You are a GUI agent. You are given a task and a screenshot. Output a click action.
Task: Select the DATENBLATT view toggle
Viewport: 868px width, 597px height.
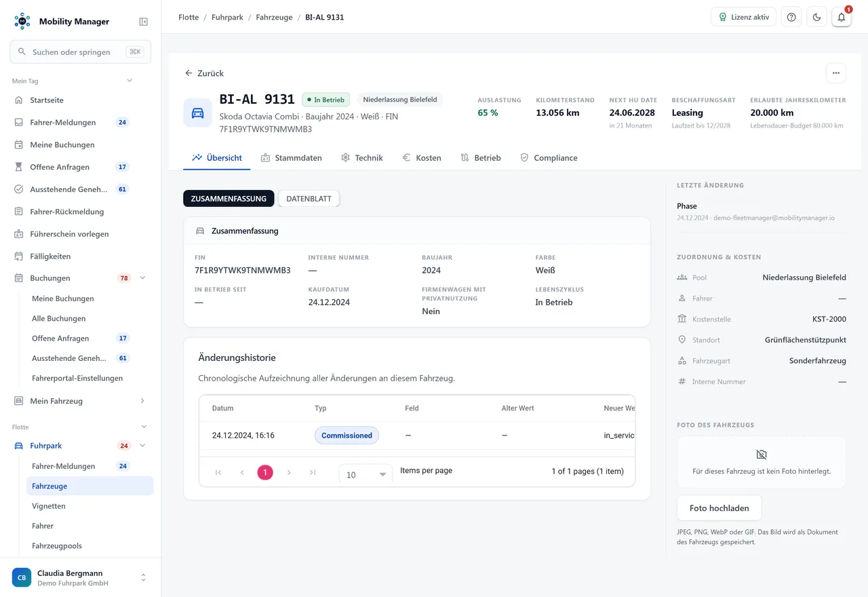point(309,199)
